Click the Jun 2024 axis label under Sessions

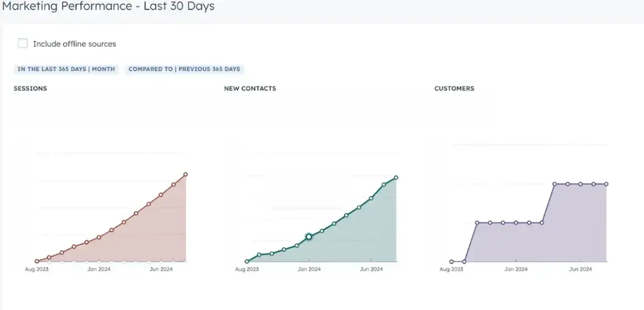[161, 269]
